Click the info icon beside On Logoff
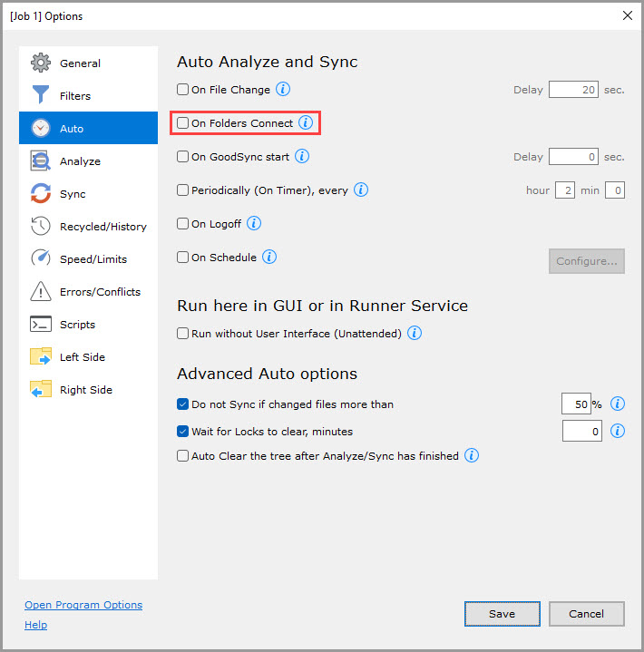644x652 pixels. pyautogui.click(x=254, y=223)
